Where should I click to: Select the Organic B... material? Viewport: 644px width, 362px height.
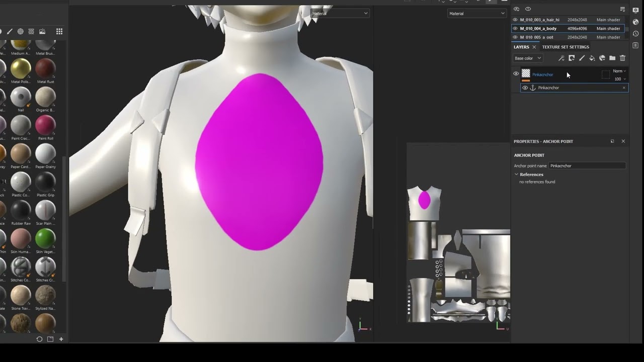(x=45, y=97)
